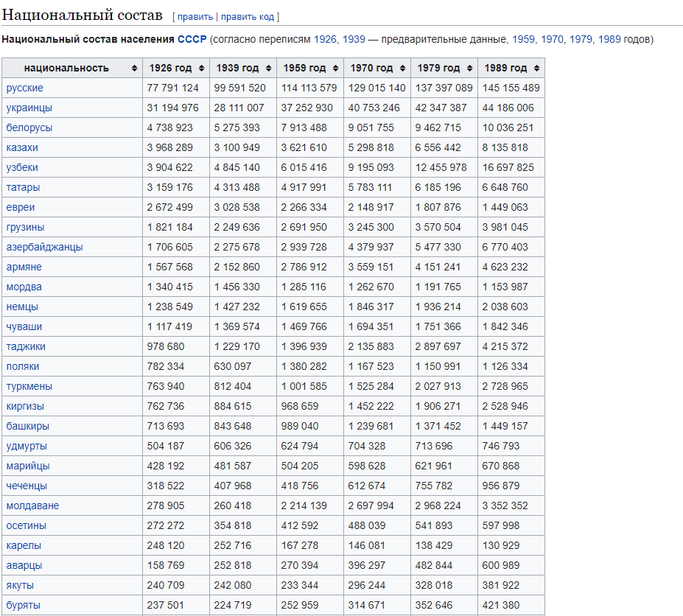Open the молдаване link
683x616 pixels.
[33, 505]
